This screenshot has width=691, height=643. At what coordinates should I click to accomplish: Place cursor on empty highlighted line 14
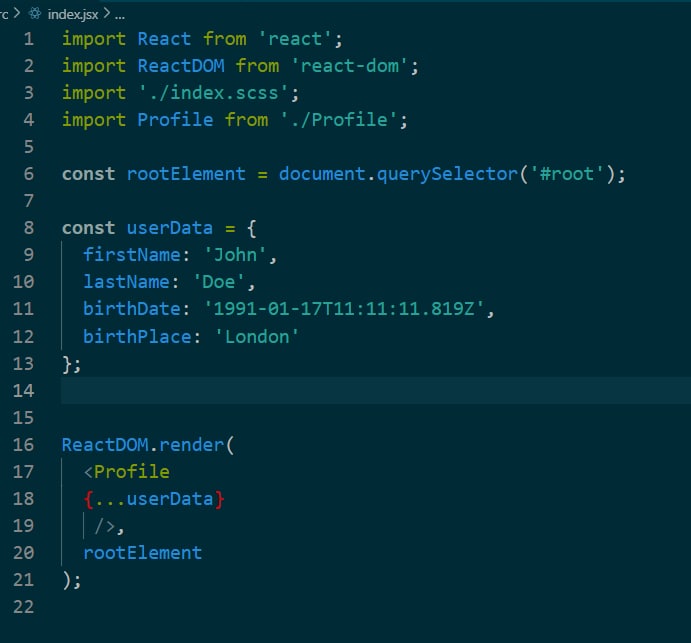[375, 390]
